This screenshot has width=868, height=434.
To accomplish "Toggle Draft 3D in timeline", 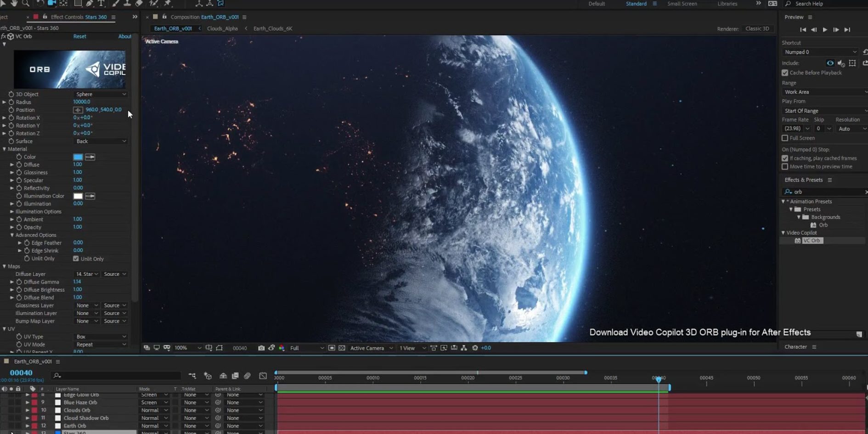I will click(208, 376).
